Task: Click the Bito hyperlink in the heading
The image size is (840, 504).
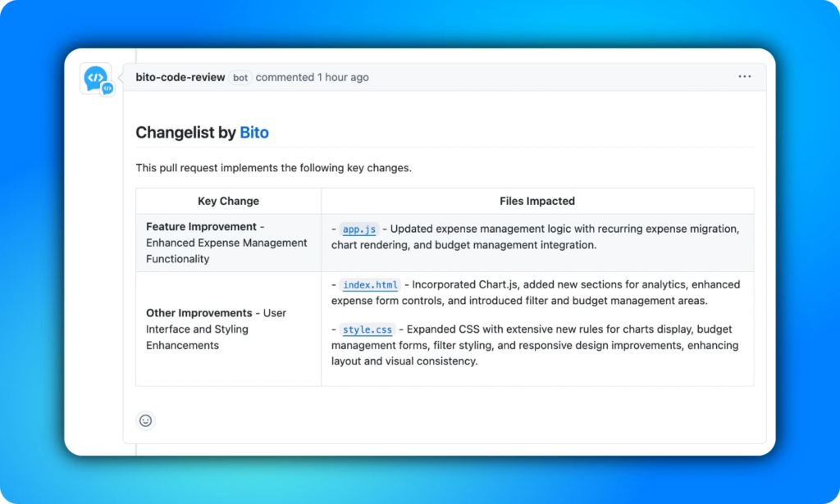Action: click(254, 132)
